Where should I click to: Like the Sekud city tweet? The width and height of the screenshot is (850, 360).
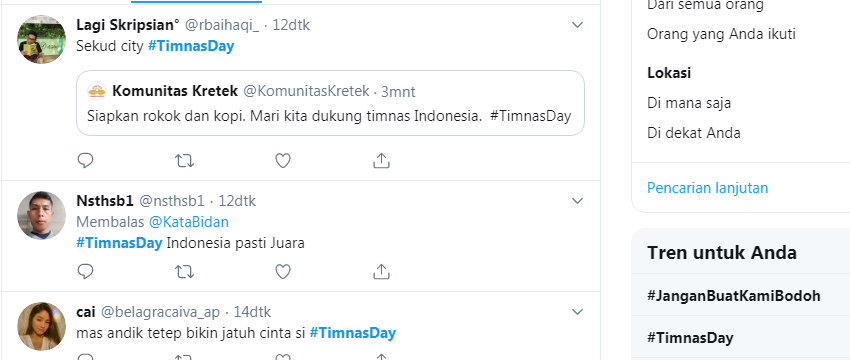point(283,160)
